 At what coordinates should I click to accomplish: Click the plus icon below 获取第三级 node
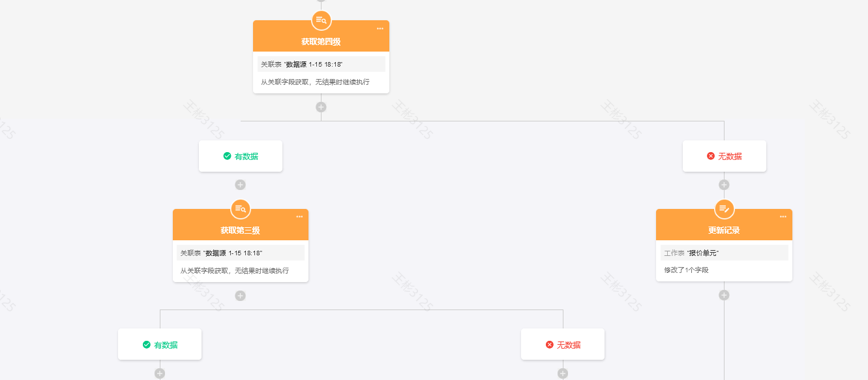(241, 295)
